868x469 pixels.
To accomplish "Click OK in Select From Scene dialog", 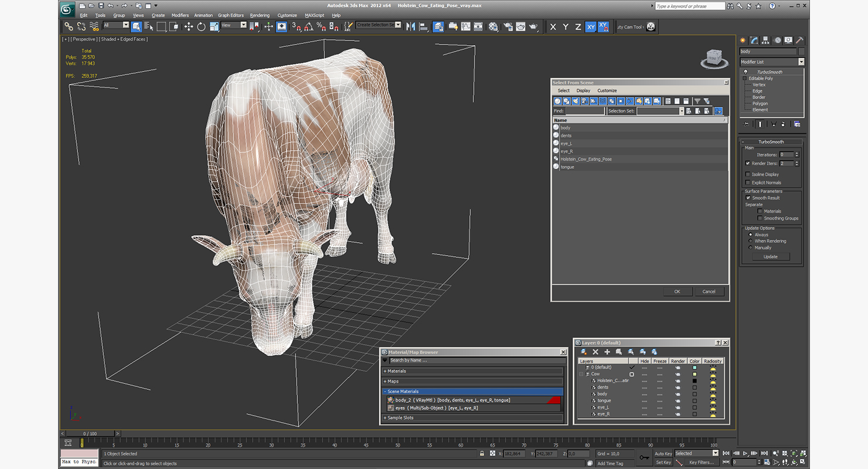I will pos(677,291).
